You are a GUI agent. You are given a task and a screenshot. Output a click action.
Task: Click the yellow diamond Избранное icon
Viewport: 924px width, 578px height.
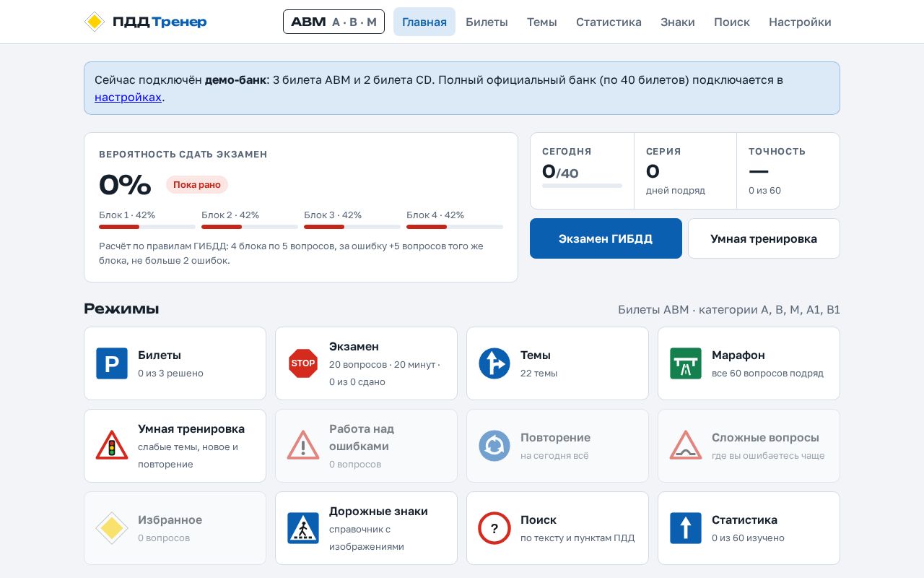coord(112,528)
